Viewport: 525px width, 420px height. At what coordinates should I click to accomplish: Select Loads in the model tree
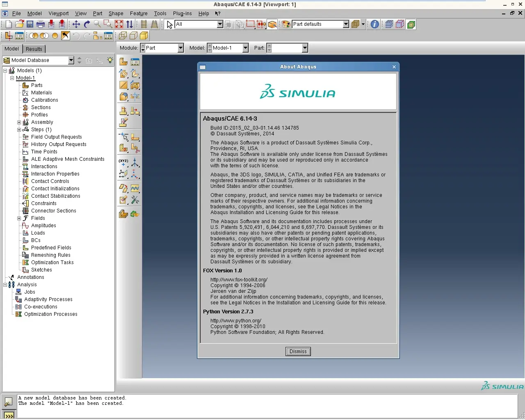point(38,233)
